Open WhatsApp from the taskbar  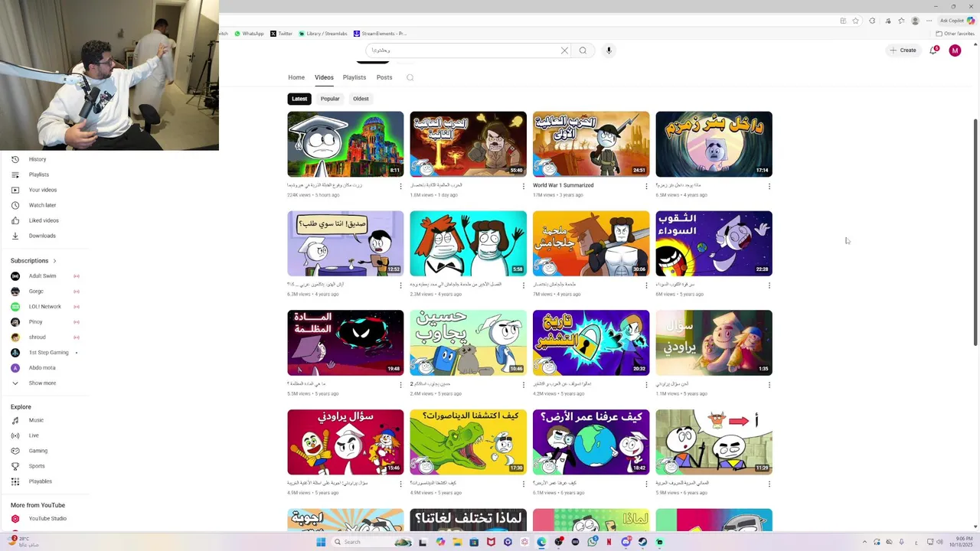(593, 542)
